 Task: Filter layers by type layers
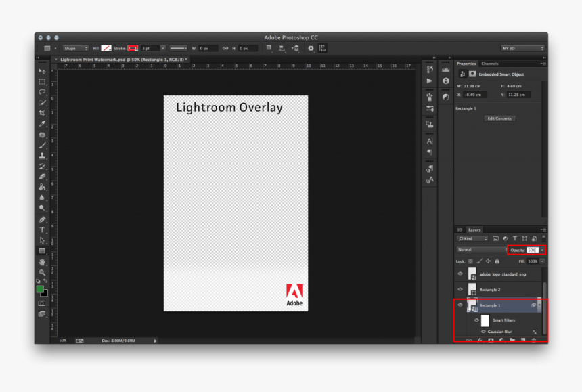[x=515, y=239]
